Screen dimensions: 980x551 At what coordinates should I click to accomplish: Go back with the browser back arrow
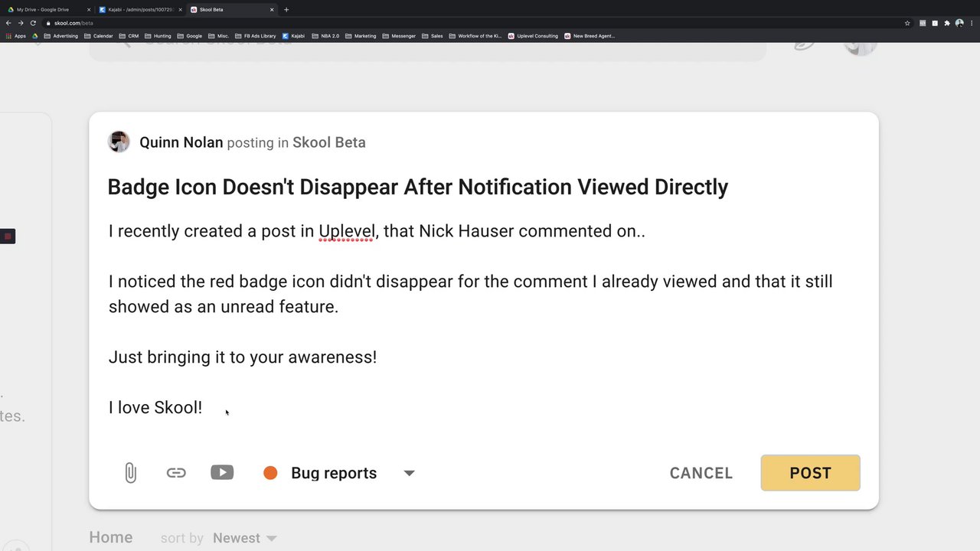click(8, 23)
